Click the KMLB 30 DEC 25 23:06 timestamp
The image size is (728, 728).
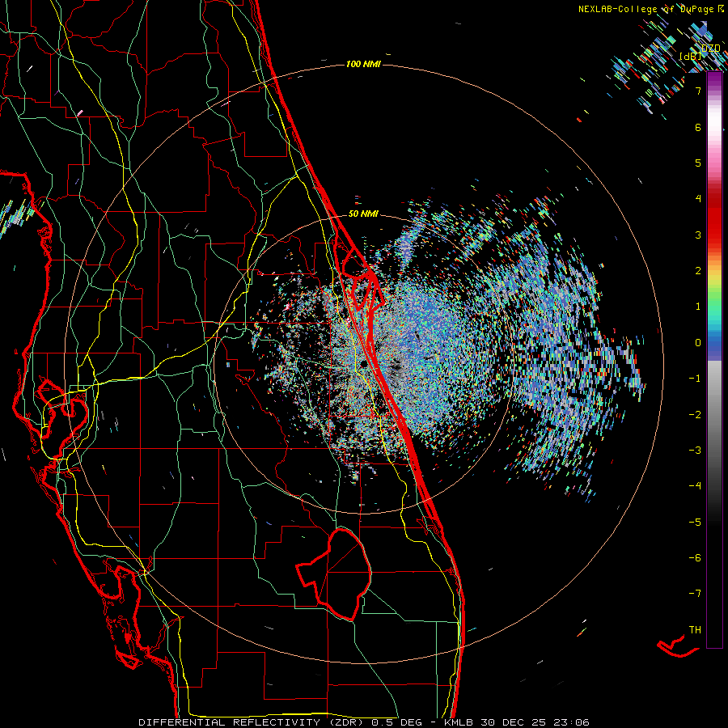(517, 722)
